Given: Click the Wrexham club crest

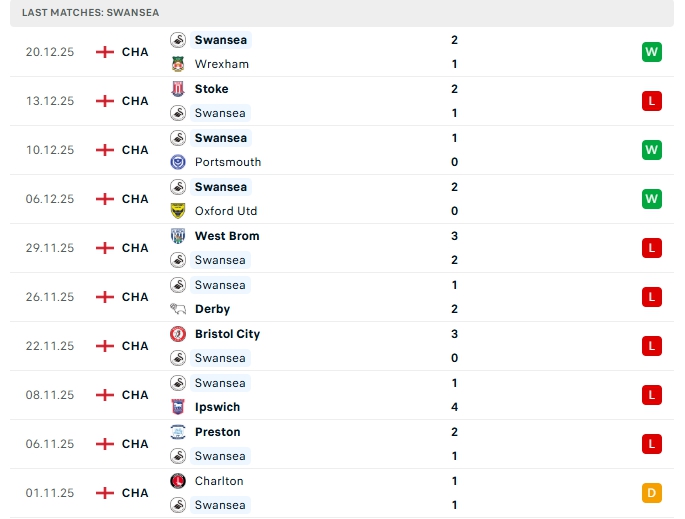Looking at the screenshot, I should point(178,64).
